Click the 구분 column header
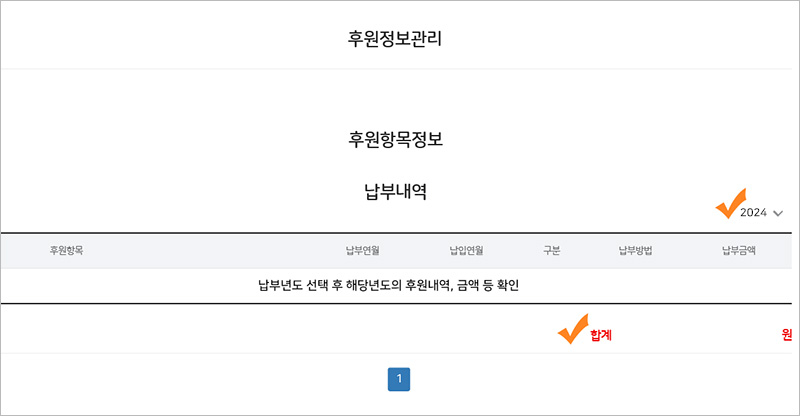Image resolution: width=800 pixels, height=416 pixels. (552, 251)
